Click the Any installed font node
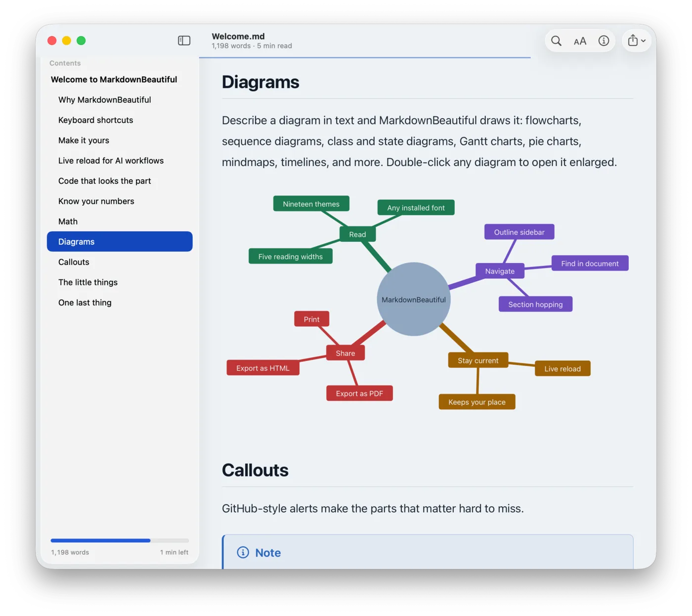Viewport: 692px width, 616px height. (x=416, y=208)
